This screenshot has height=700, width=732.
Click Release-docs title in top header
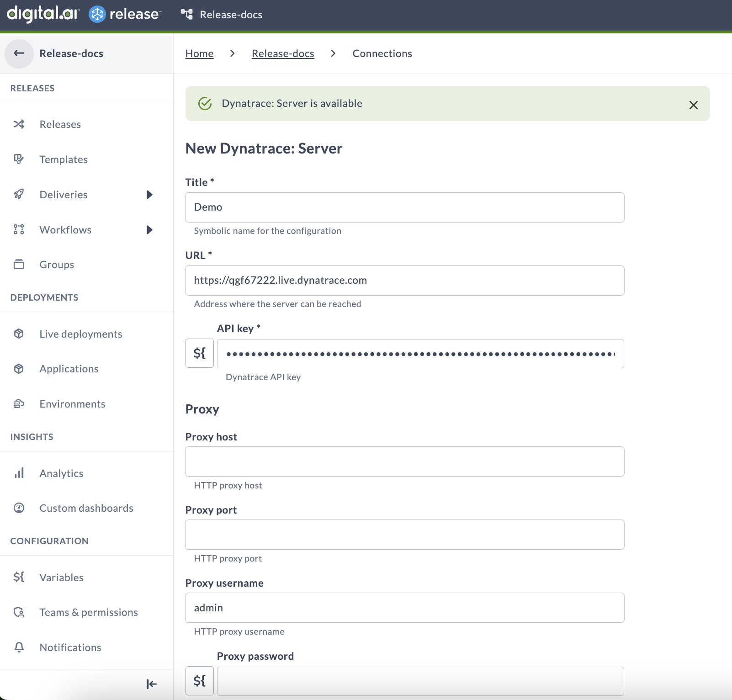coord(231,15)
